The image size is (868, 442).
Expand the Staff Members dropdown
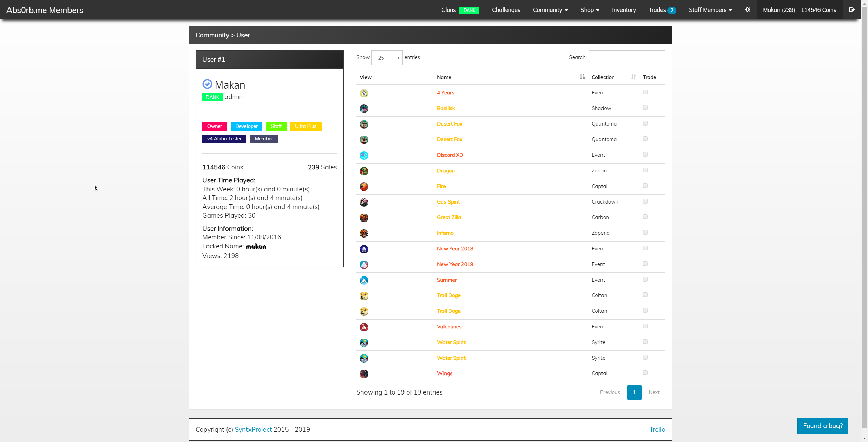(710, 10)
